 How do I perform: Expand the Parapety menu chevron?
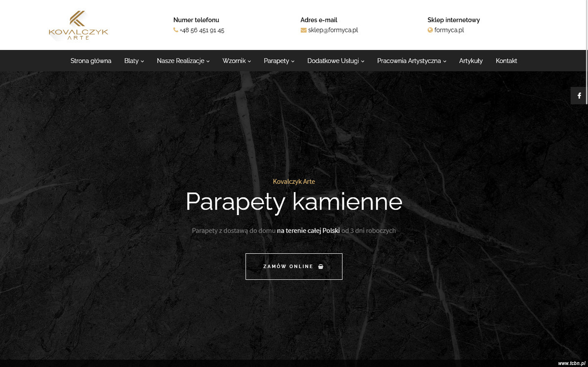293,61
